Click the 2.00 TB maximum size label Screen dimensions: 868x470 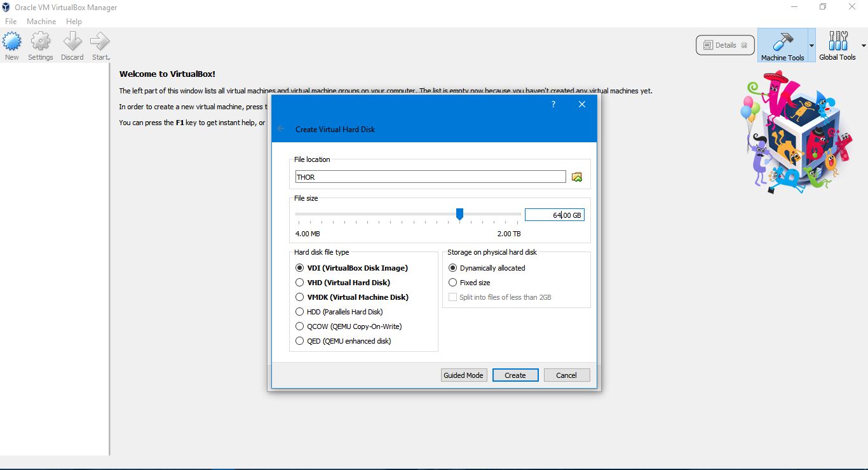coord(509,234)
